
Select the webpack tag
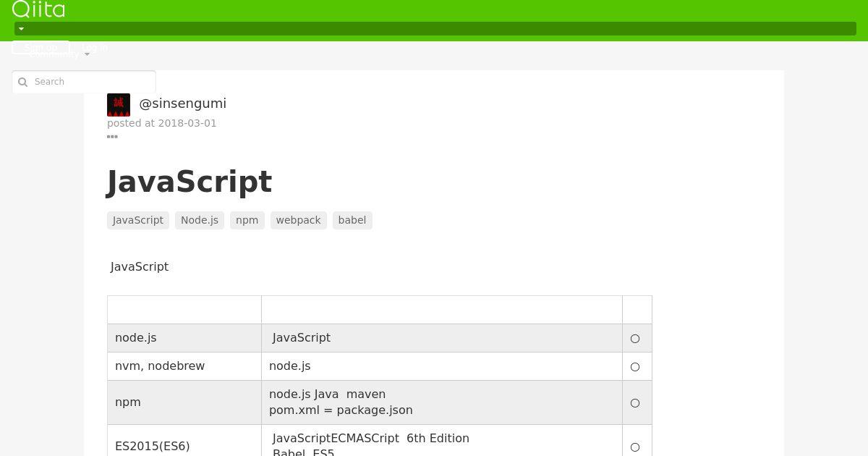299,220
